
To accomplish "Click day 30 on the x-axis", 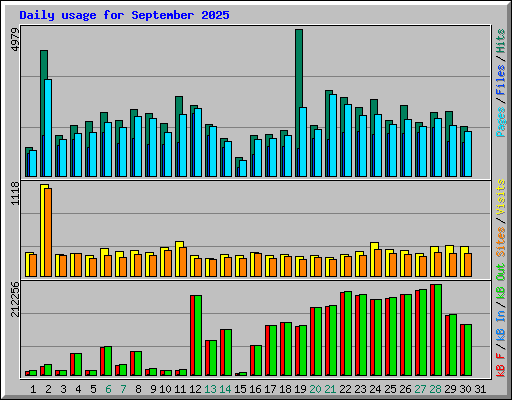I will tap(465, 389).
